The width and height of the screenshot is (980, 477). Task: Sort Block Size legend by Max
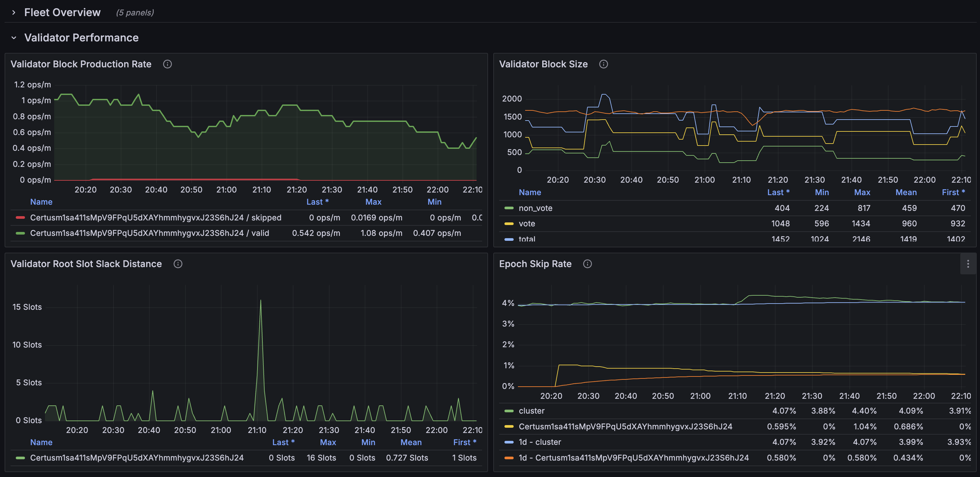click(x=862, y=192)
